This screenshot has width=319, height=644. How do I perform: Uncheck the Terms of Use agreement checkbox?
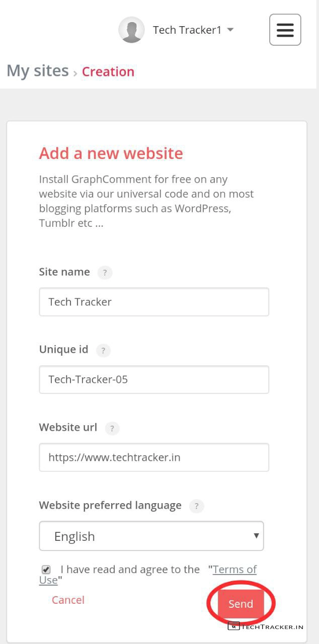pos(46,570)
